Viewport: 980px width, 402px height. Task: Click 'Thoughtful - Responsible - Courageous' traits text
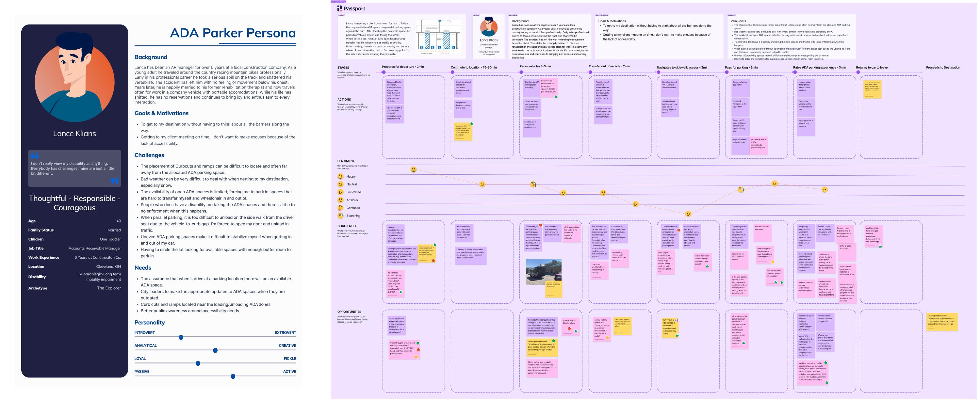(x=74, y=203)
